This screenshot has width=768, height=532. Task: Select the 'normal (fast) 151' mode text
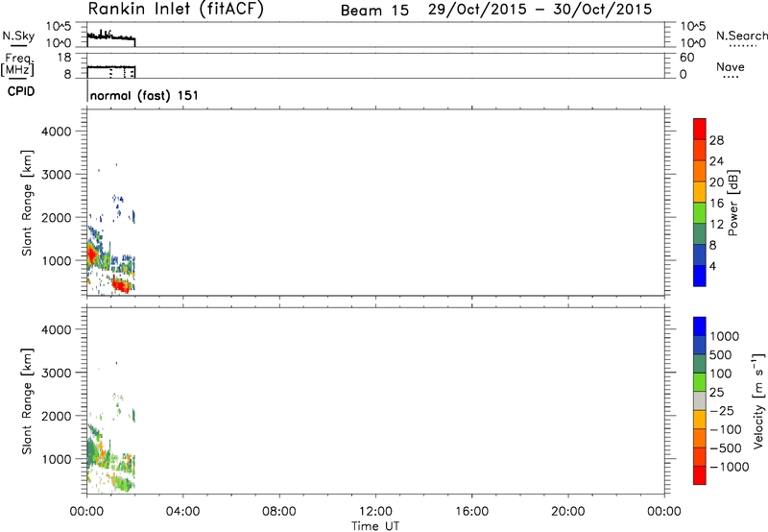pos(145,95)
